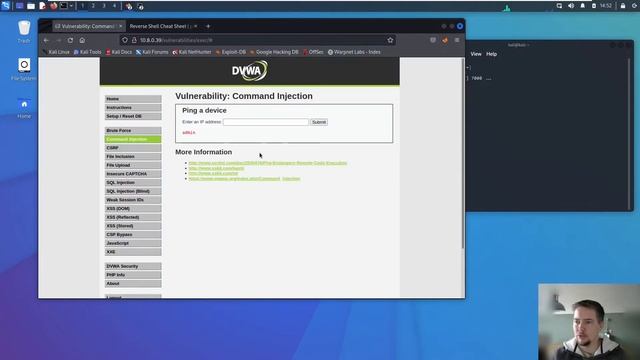Open a new Firefox tab with plus

tap(208, 26)
